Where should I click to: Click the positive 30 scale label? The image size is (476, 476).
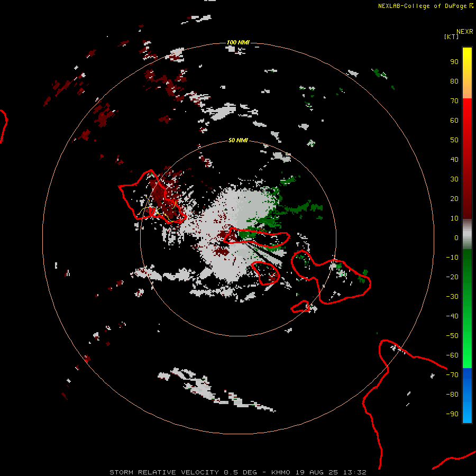(454, 179)
